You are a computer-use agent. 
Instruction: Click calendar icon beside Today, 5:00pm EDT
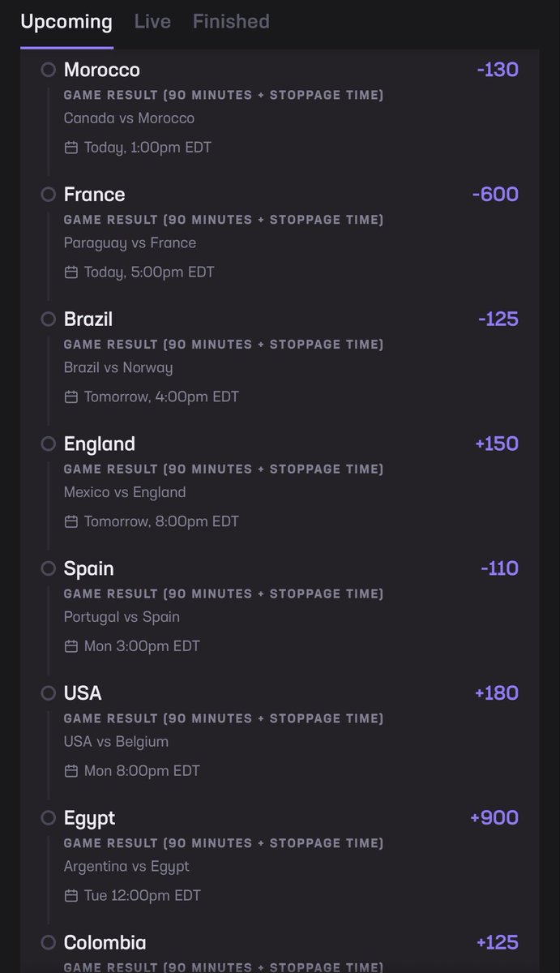coord(71,272)
